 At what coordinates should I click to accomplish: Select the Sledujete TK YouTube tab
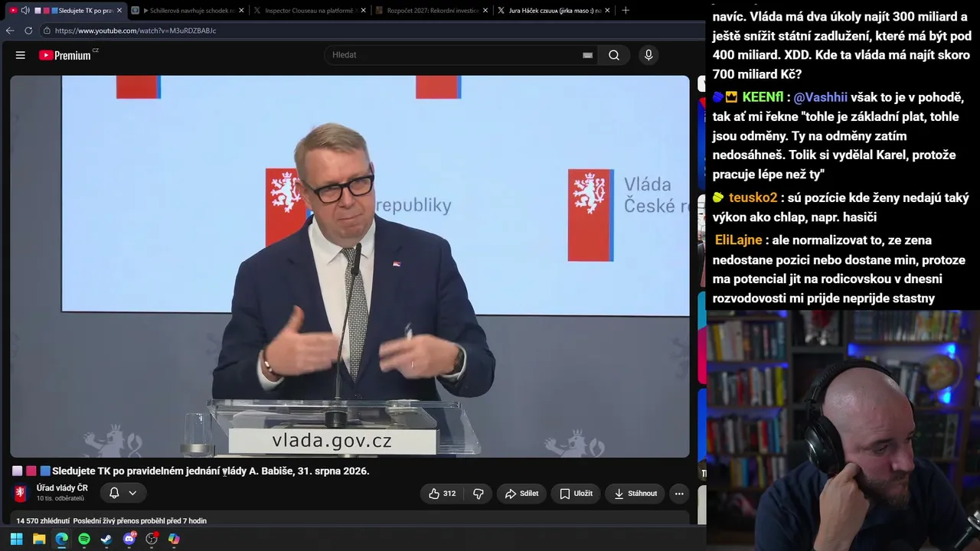click(x=64, y=11)
